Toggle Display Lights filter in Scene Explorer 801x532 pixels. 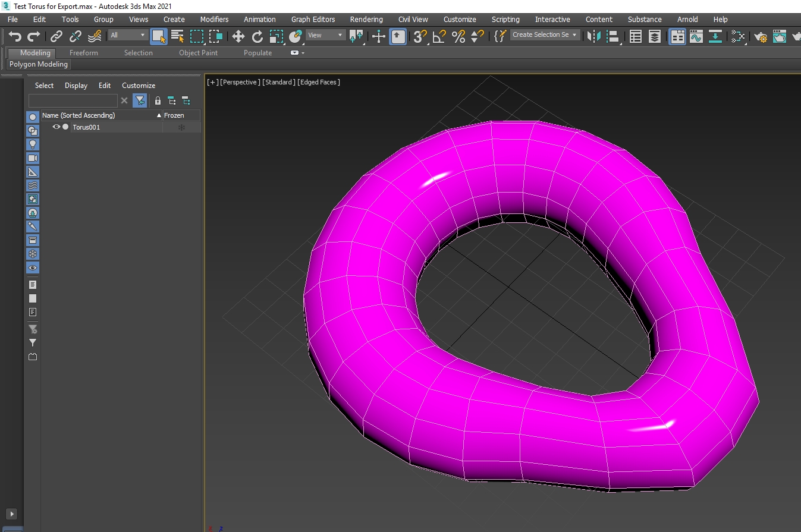click(33, 144)
